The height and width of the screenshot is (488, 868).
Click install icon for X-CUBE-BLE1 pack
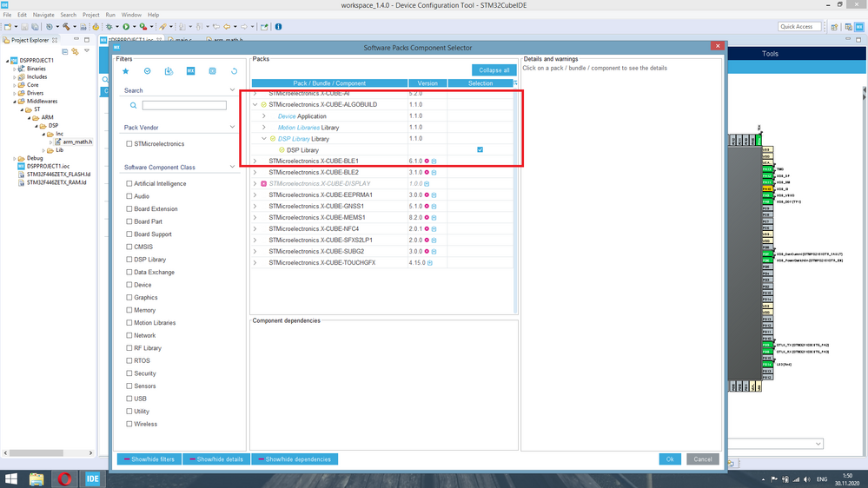(434, 161)
